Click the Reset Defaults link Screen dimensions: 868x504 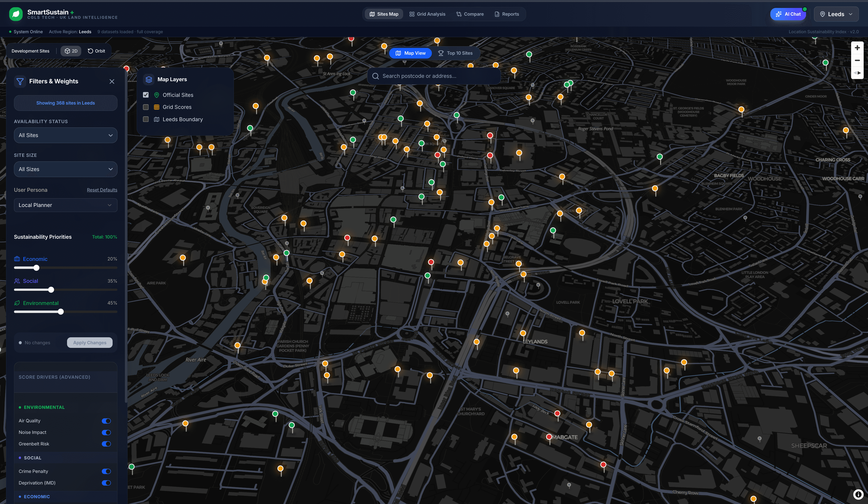pos(102,190)
